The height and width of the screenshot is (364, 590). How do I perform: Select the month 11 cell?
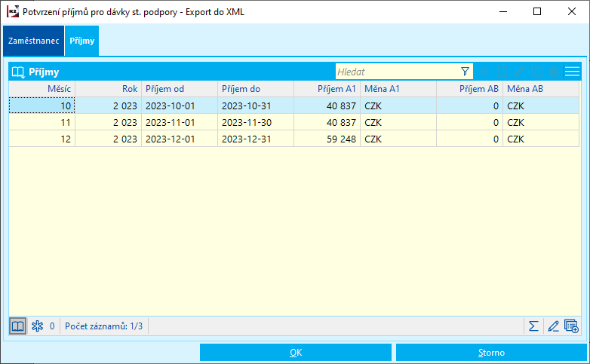(42, 122)
